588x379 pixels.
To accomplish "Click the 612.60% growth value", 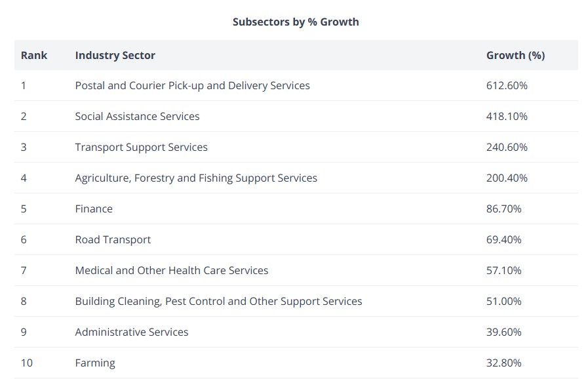I will [507, 85].
